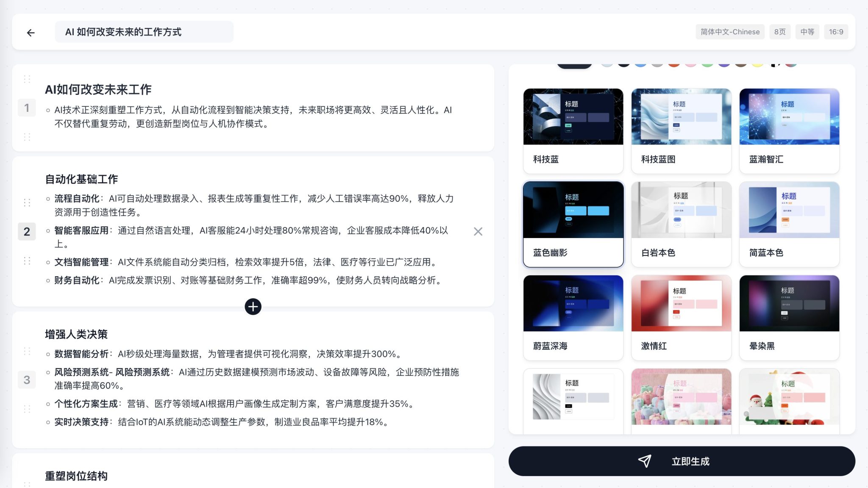Choose the 白岩本色 template
This screenshot has width=868, height=488.
tap(681, 224)
